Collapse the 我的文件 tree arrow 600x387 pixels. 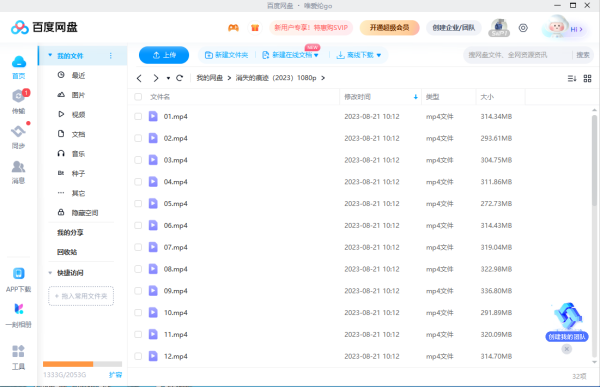(50, 56)
